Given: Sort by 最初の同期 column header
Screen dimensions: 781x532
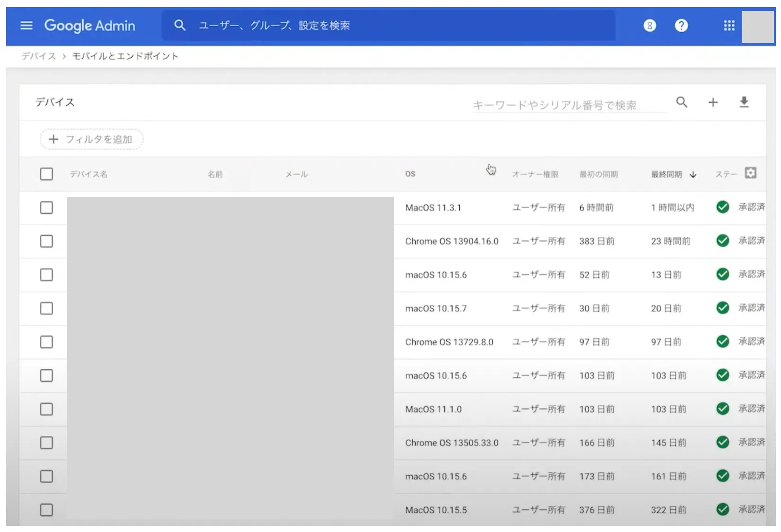Looking at the screenshot, I should pos(598,174).
